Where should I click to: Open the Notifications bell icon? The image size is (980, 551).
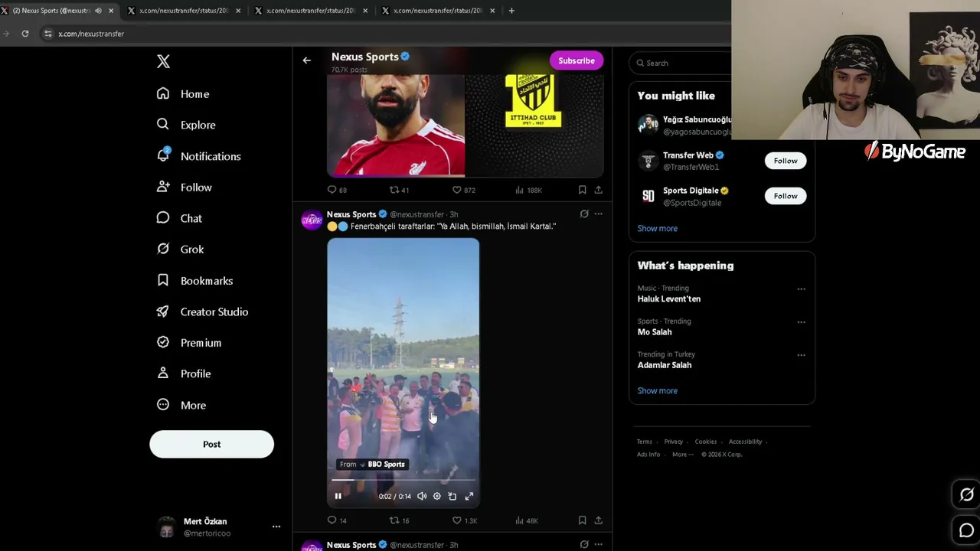(163, 155)
